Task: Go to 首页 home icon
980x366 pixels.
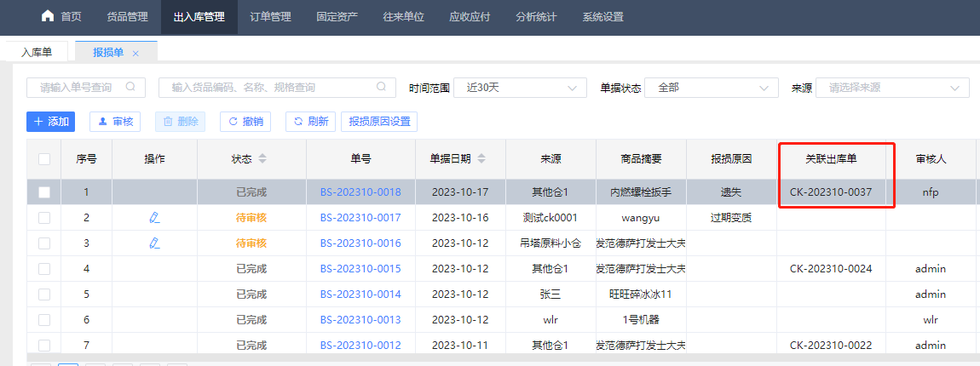Action: click(x=48, y=17)
